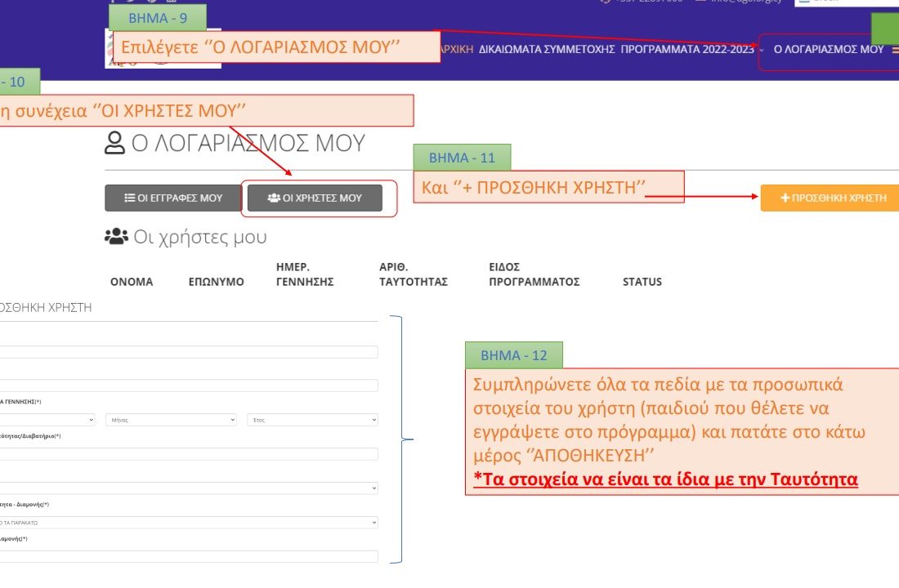899x588 pixels.
Task: Select Ο ΛΟΓΑΡΙΑΣΜΟΣ ΜΟΥ in the purple navigation bar
Action: 829,49
